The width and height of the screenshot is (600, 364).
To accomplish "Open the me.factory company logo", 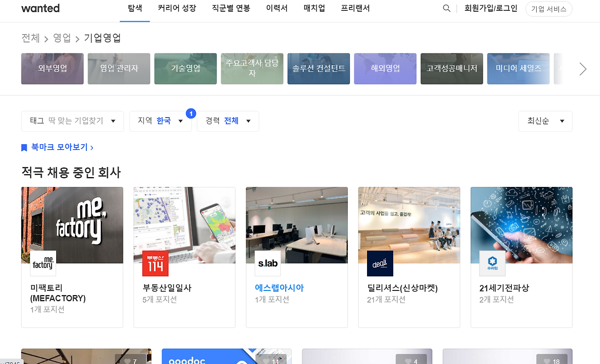I will [43, 263].
